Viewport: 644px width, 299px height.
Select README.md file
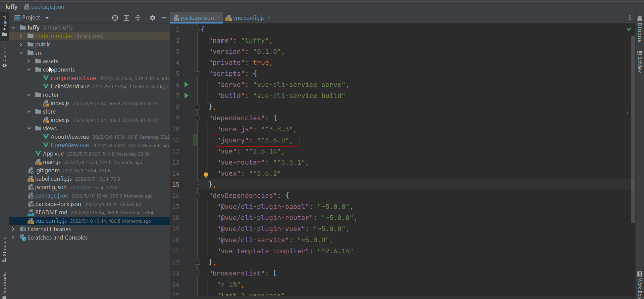pyautogui.click(x=51, y=212)
